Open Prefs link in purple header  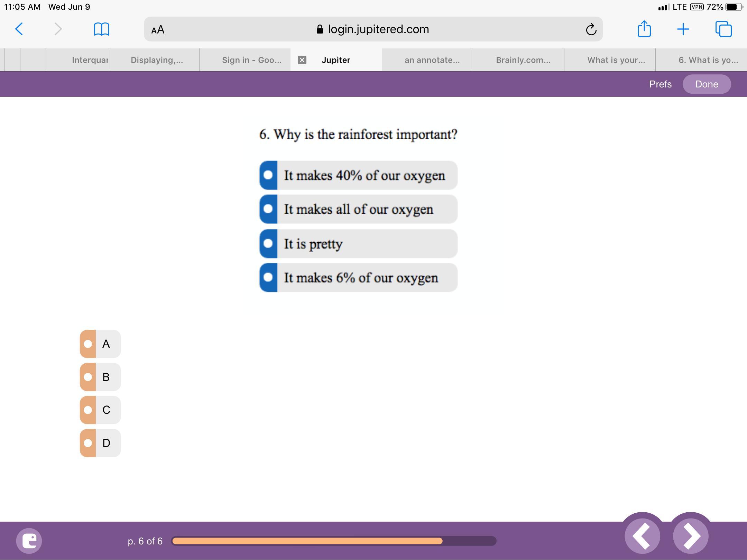pyautogui.click(x=660, y=84)
